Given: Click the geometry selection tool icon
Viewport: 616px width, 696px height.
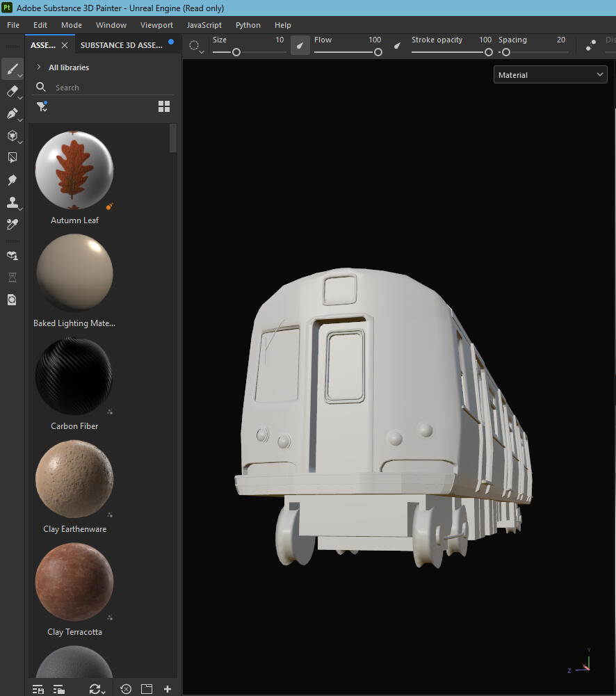Looking at the screenshot, I should point(12,158).
